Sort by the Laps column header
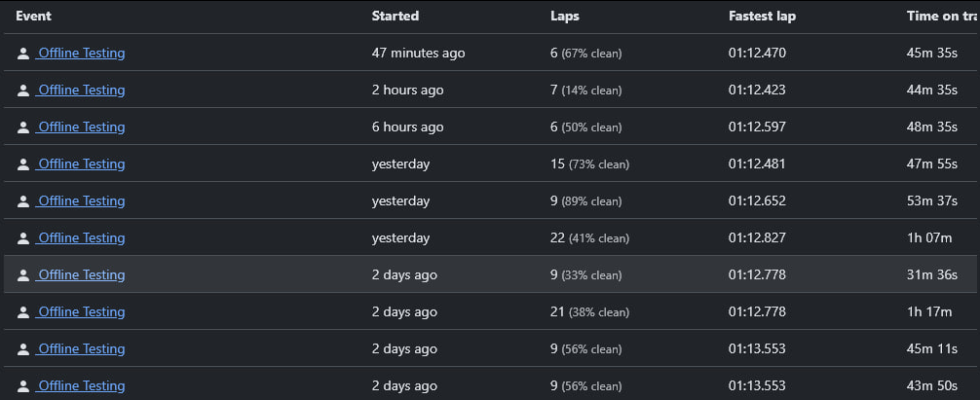The image size is (980, 400). coord(565,17)
